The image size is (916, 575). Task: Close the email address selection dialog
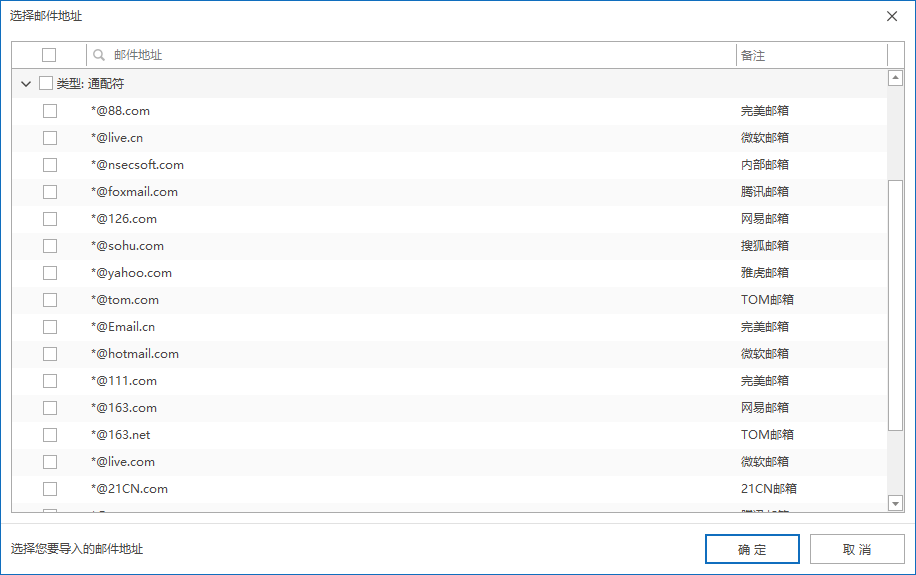click(891, 16)
